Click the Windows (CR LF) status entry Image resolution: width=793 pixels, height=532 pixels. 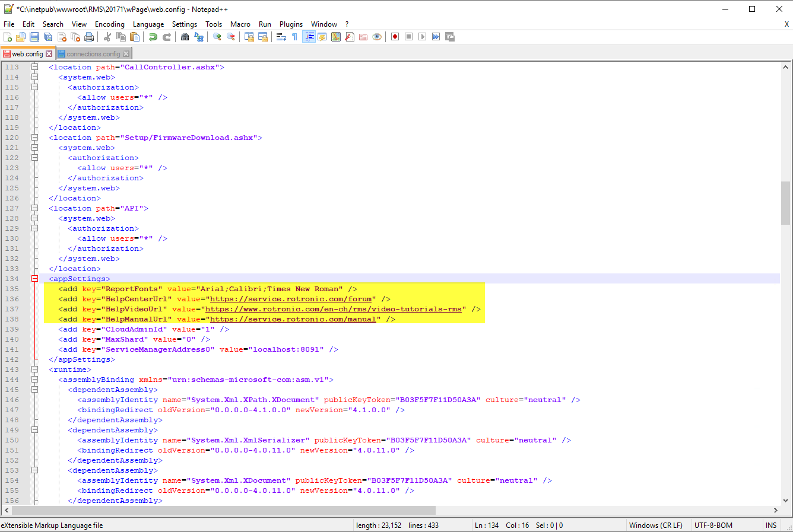(655, 525)
